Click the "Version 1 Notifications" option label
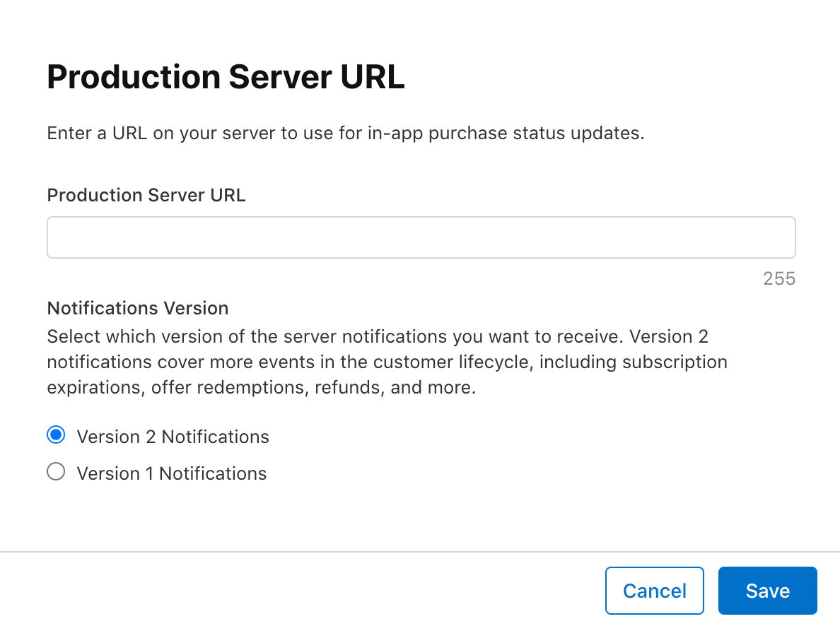The height and width of the screenshot is (626, 840). pyautogui.click(x=172, y=473)
